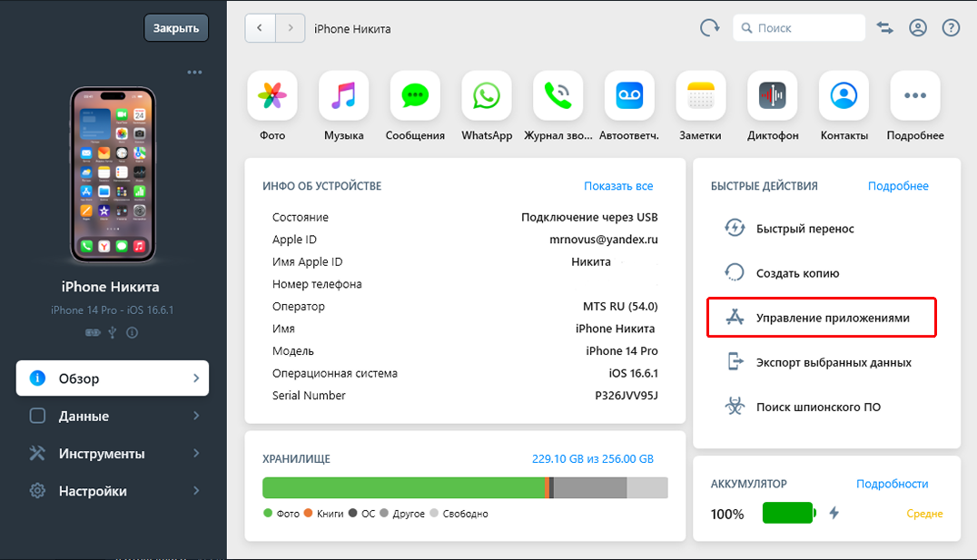Open Заметки notes icon
This screenshot has height=560, width=977.
(700, 95)
